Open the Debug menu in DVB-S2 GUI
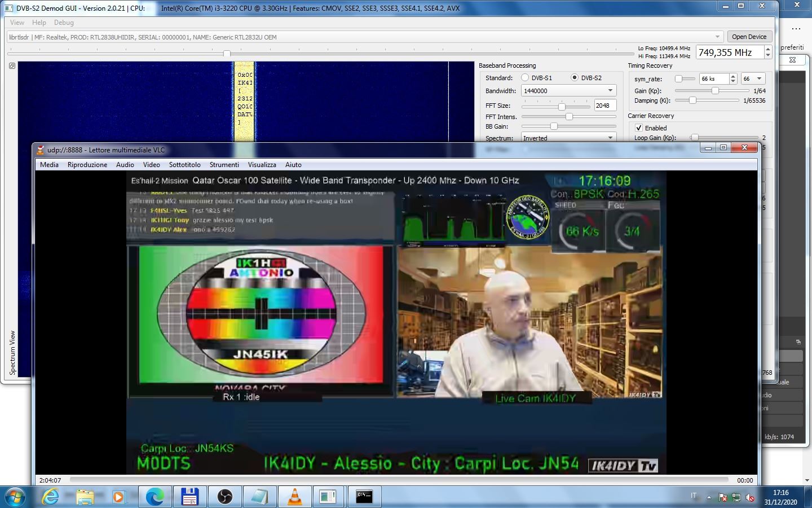 [64, 23]
